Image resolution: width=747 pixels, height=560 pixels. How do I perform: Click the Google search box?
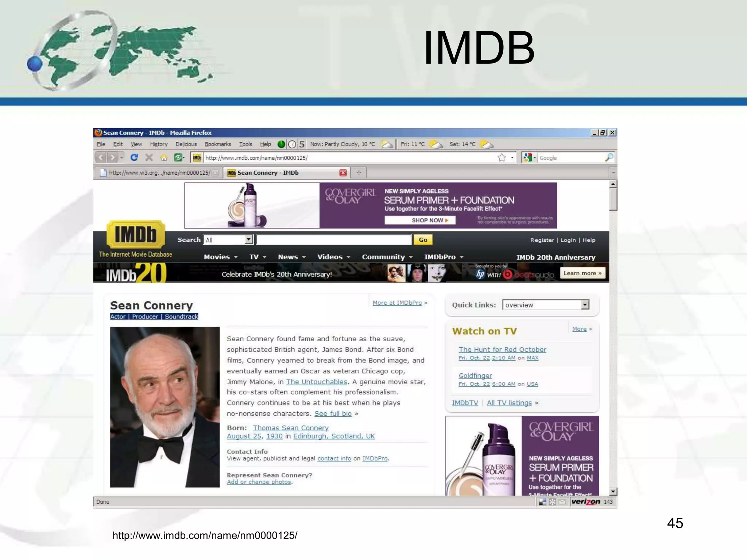tap(571, 157)
